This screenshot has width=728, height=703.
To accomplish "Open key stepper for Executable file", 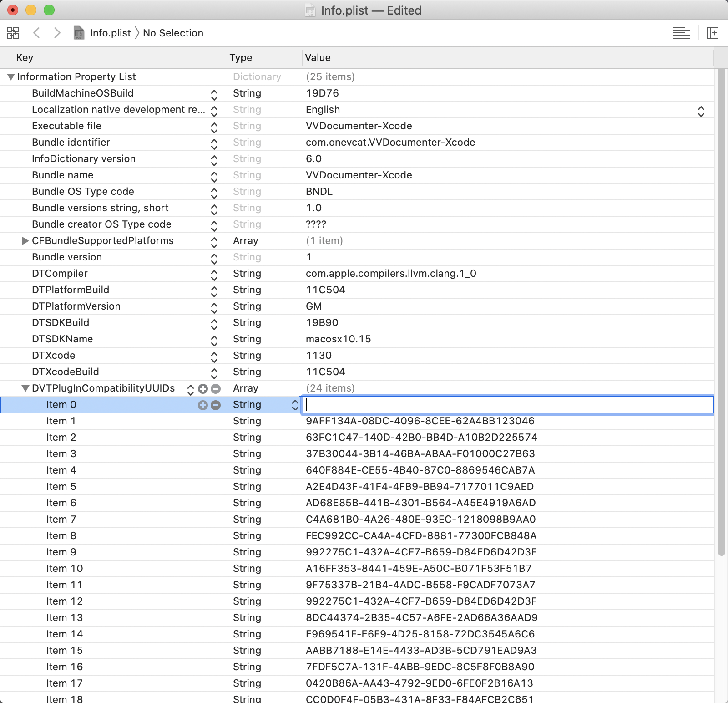I will 214,127.
